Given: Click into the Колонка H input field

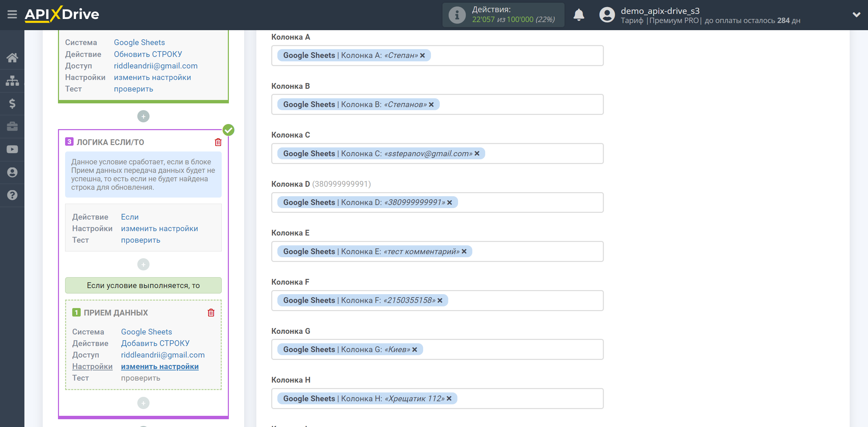Looking at the screenshot, I should [437, 399].
